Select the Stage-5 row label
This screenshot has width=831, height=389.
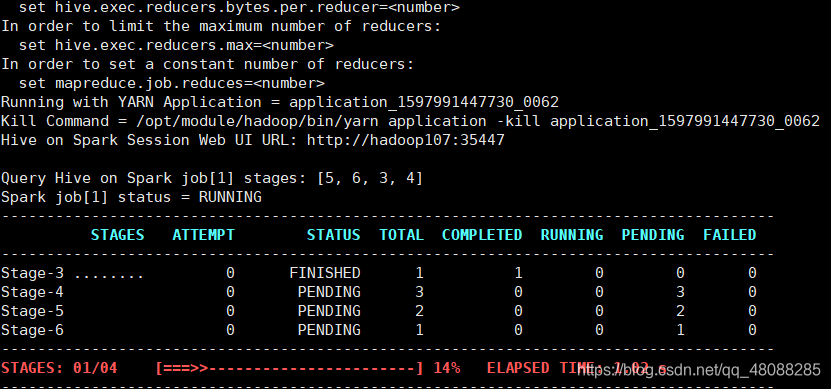click(32, 311)
